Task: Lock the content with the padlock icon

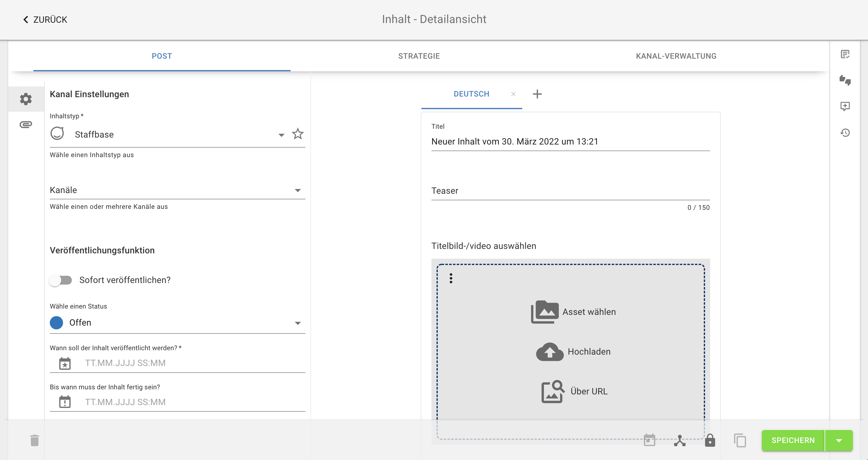Action: [710, 440]
